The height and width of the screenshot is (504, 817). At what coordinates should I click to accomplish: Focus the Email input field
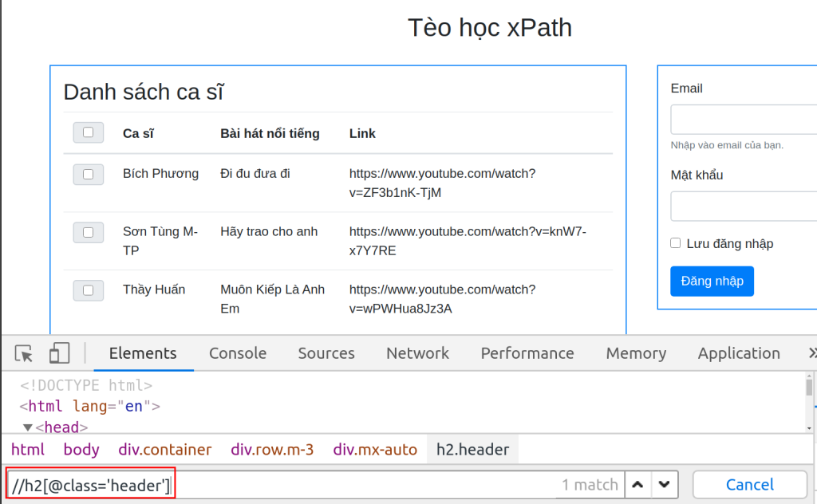pos(744,120)
